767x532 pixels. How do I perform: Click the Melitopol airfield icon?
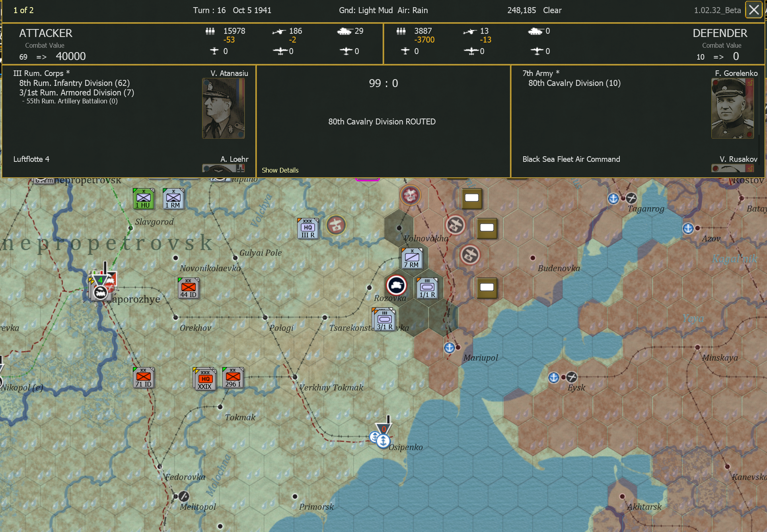pos(183,496)
